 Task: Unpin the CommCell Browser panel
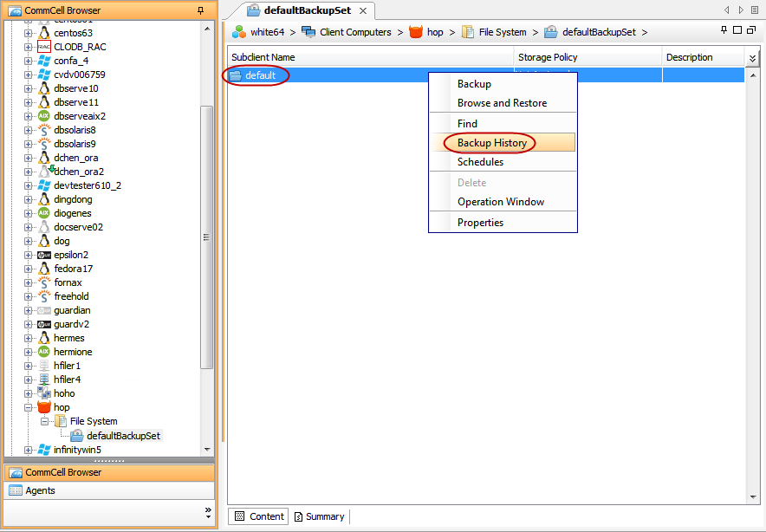pyautogui.click(x=200, y=10)
